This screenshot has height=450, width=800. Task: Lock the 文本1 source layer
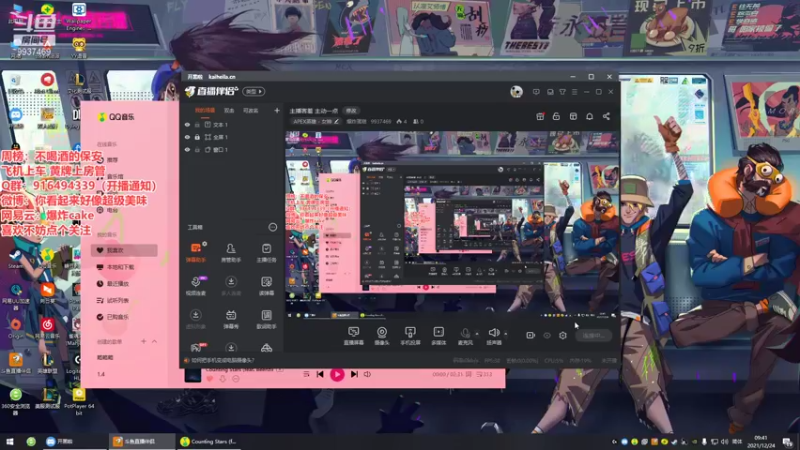click(197, 124)
